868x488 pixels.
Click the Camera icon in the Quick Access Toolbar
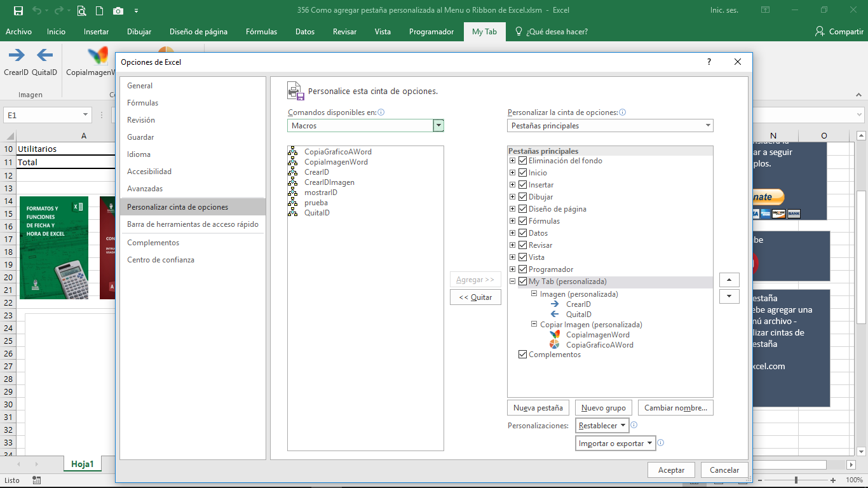coord(118,10)
